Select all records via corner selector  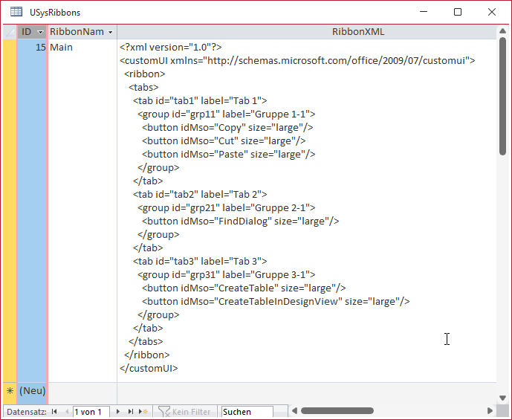(x=10, y=32)
